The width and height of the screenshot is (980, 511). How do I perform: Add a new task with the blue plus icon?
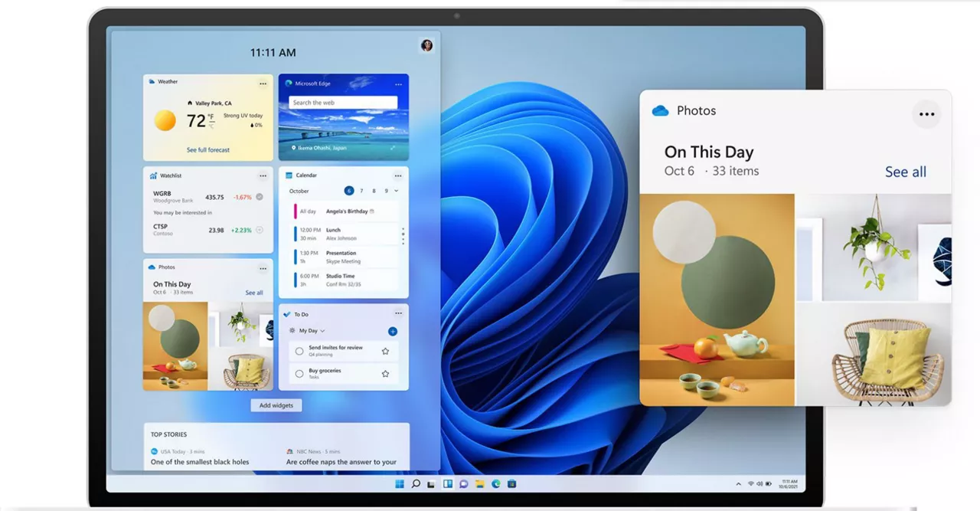click(x=393, y=331)
